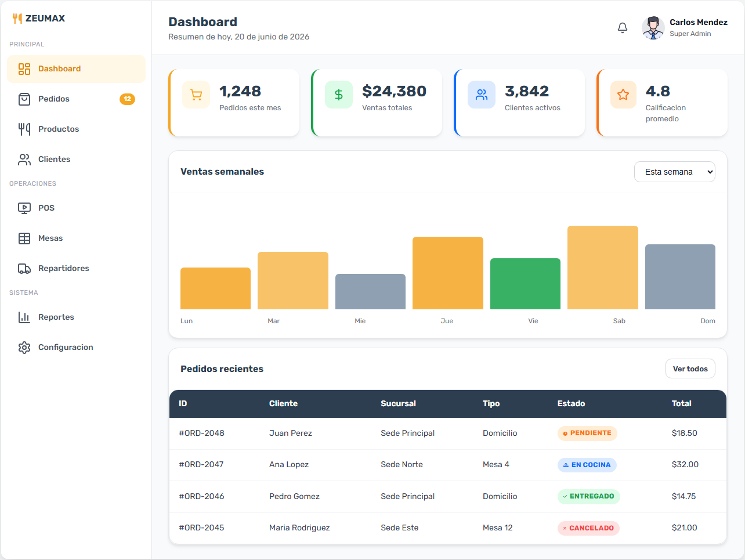Open Configuracion settings page
The height and width of the screenshot is (560, 745).
pos(76,348)
